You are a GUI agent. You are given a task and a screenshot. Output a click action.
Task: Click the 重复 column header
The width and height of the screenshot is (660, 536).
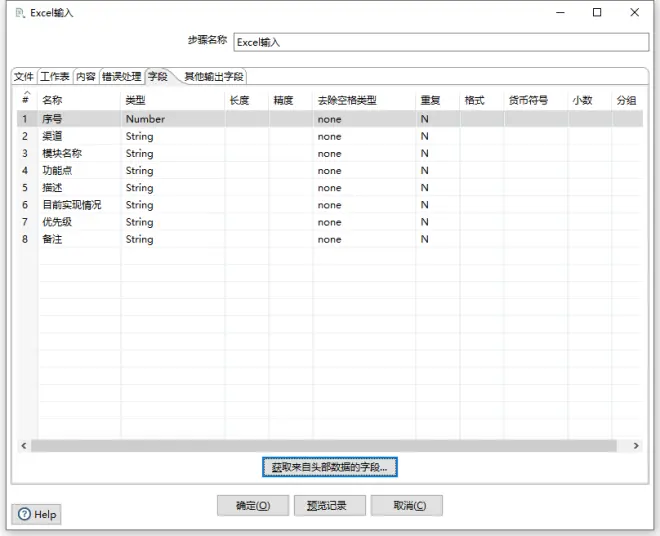[438, 100]
